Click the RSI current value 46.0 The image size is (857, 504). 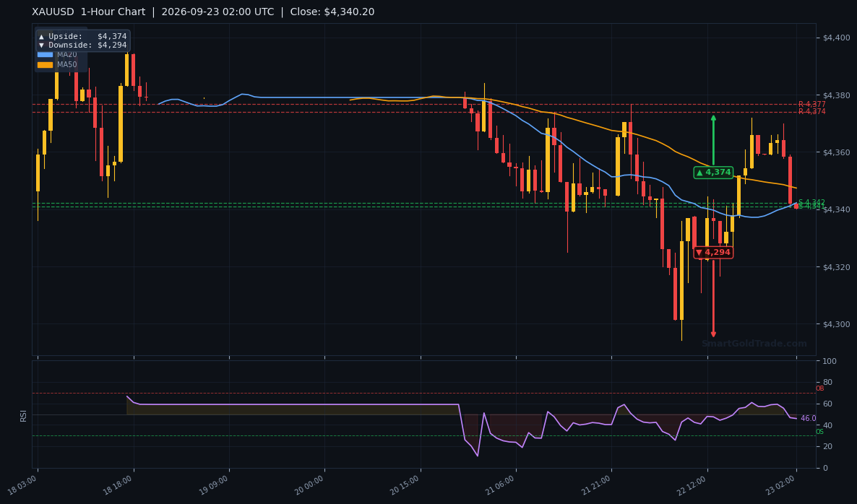(x=809, y=418)
